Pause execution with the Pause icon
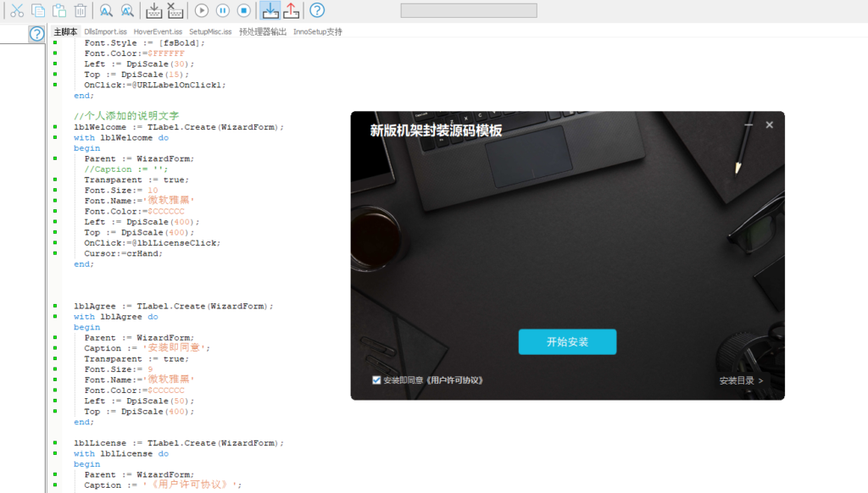This screenshot has width=868, height=493. click(221, 10)
